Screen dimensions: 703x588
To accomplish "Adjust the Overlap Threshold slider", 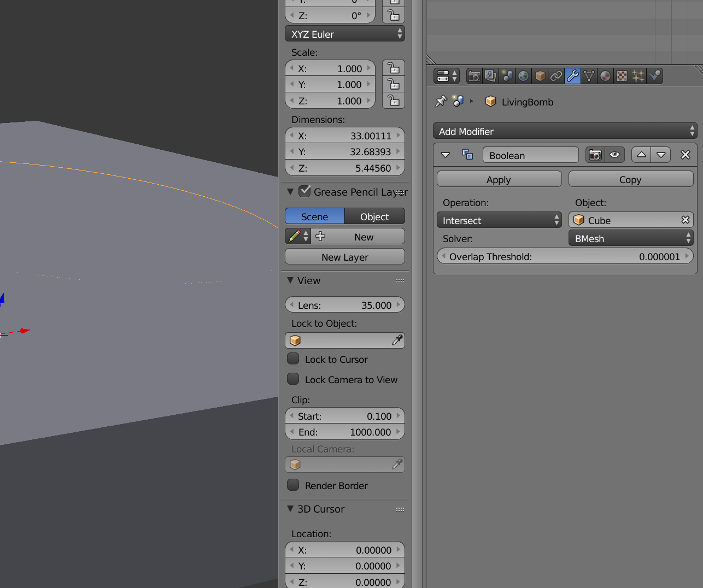I will pos(565,256).
